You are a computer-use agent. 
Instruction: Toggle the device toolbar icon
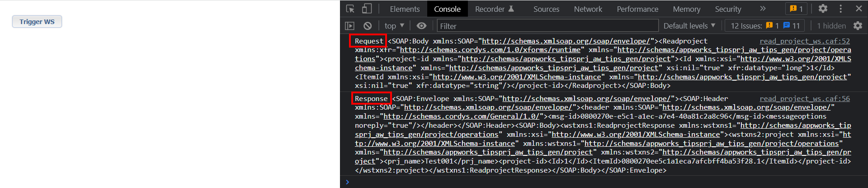[367, 9]
